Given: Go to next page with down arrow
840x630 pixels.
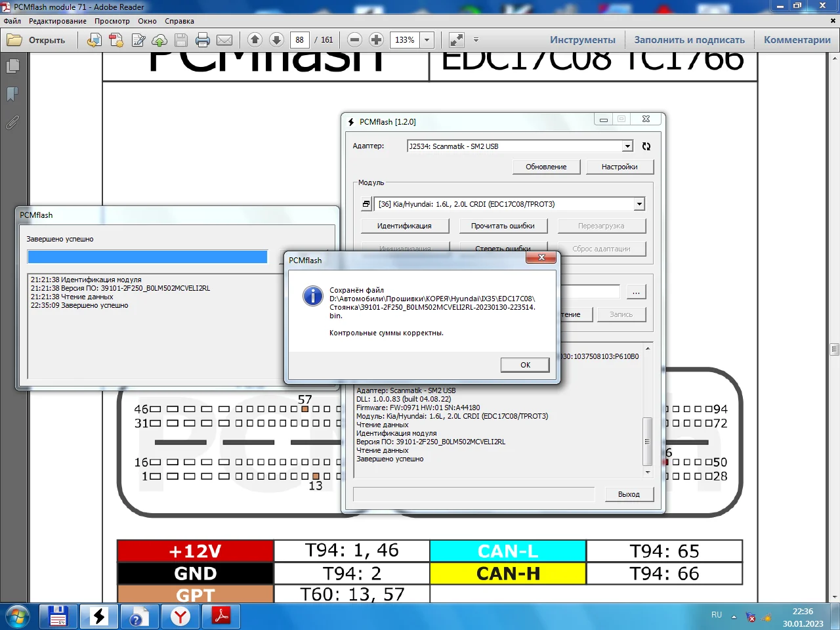Looking at the screenshot, I should click(x=276, y=40).
